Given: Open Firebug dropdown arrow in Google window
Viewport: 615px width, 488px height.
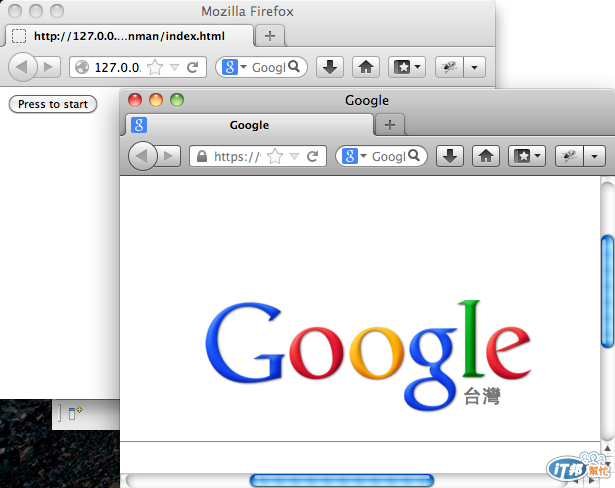Looking at the screenshot, I should [595, 157].
